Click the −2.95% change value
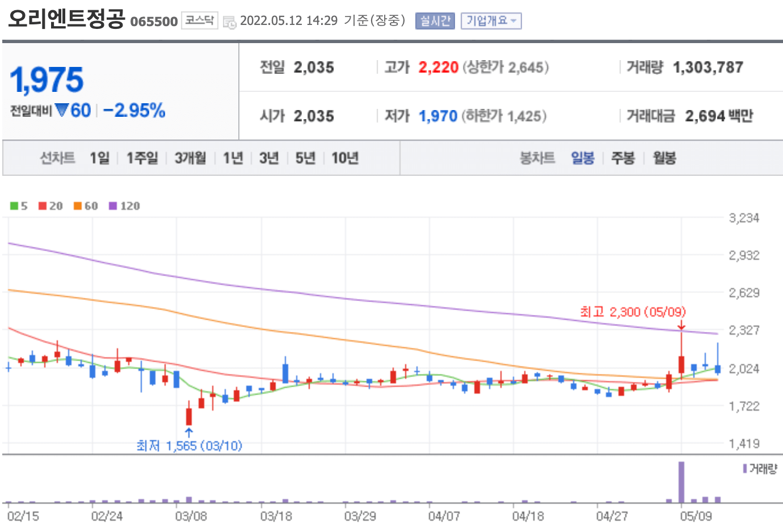The width and height of the screenshot is (783, 532). click(x=134, y=110)
